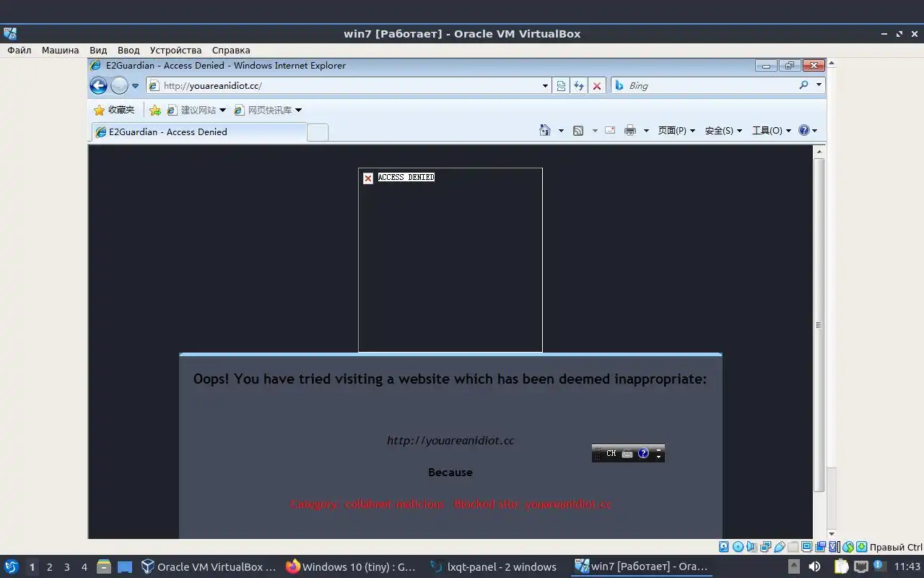
Task: Click the VirtualBox display status icon
Action: (x=807, y=547)
